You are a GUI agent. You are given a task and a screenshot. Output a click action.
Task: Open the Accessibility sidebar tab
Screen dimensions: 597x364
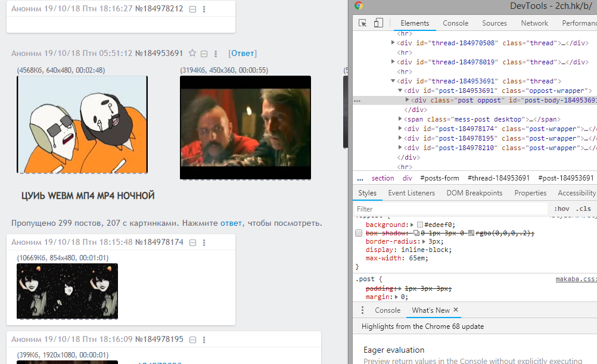click(x=576, y=193)
